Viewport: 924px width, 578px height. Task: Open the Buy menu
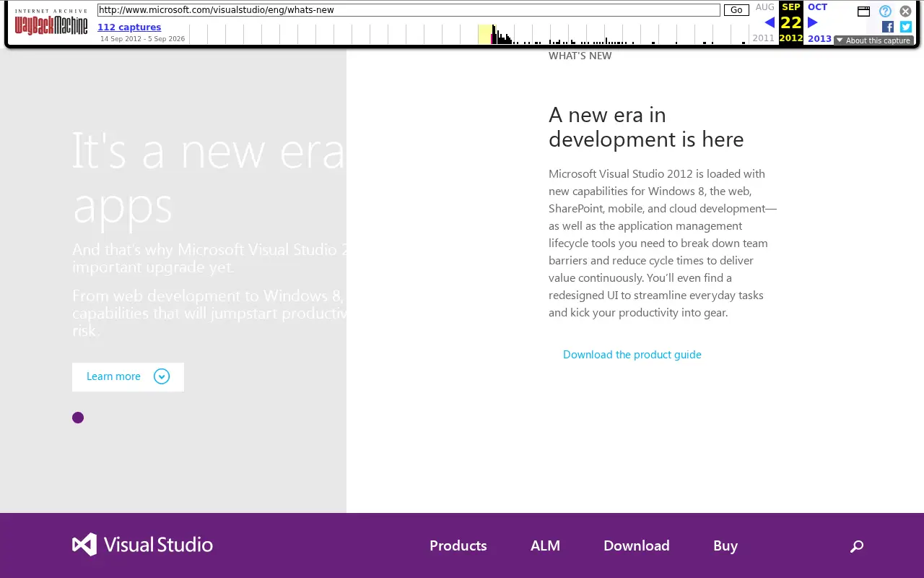pos(725,545)
